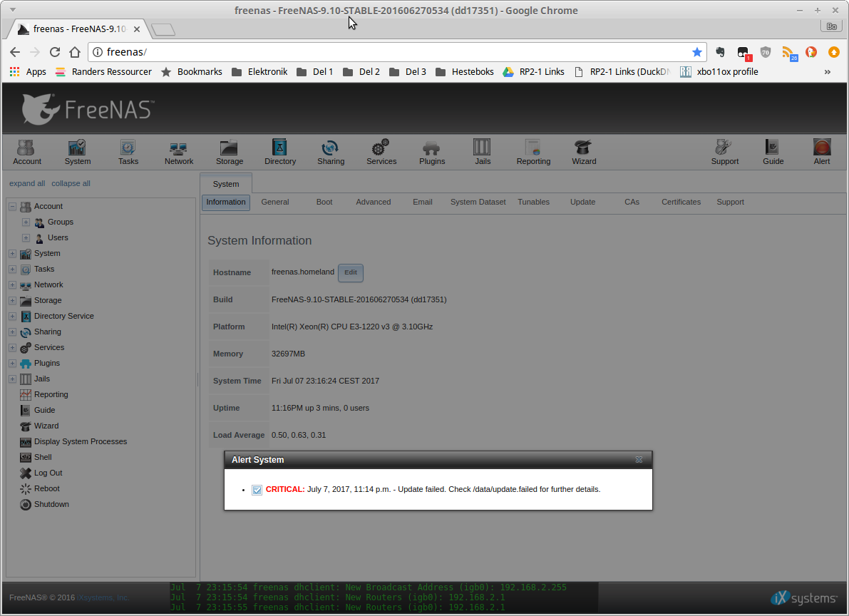
Task: Open the Jails toolbar icon
Action: (x=483, y=153)
